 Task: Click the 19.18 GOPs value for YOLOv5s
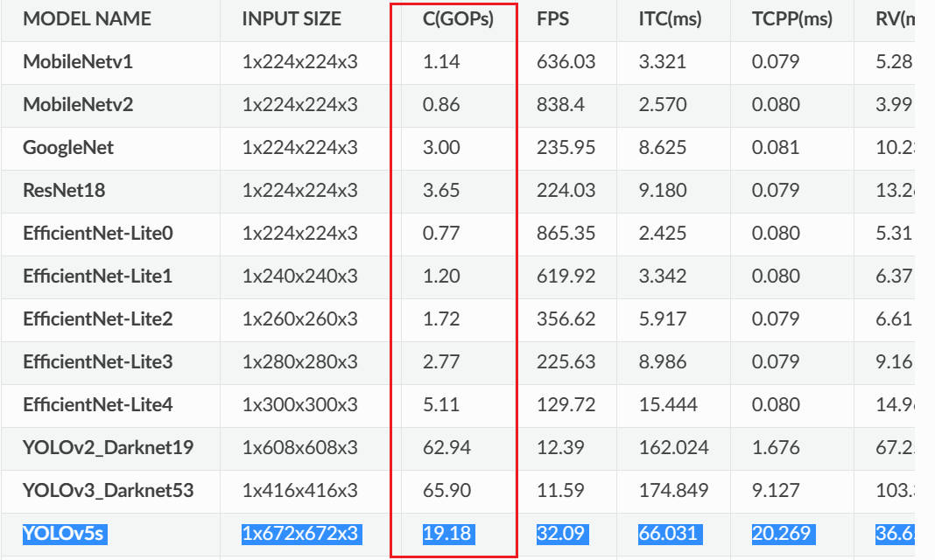pos(446,533)
